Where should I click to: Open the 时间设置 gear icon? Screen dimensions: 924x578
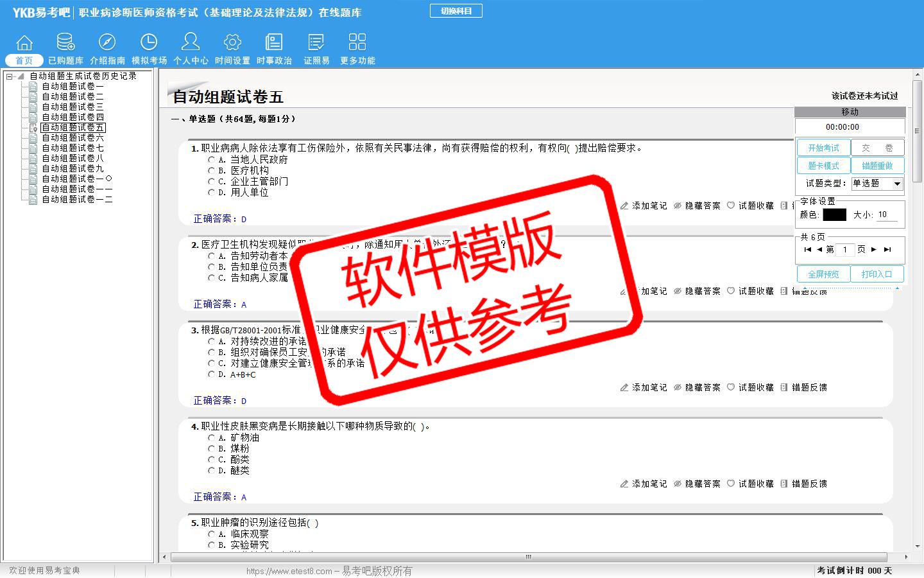(232, 42)
